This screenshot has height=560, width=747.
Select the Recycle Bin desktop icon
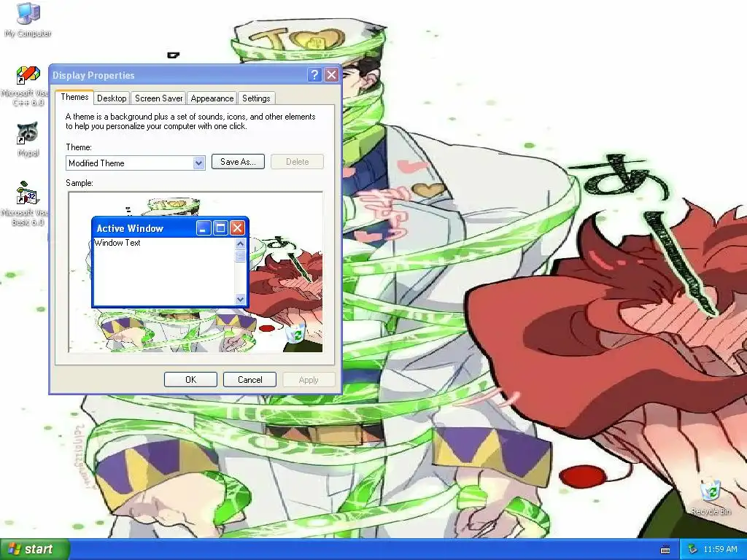tap(711, 497)
